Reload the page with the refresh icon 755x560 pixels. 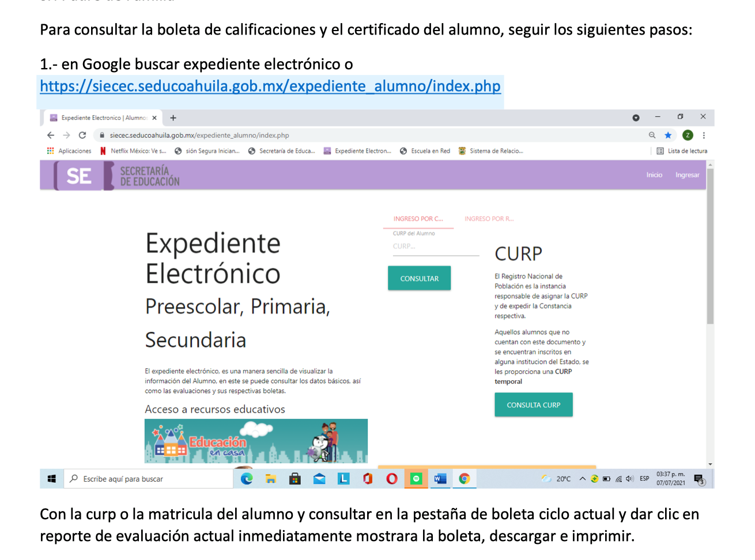tap(82, 135)
